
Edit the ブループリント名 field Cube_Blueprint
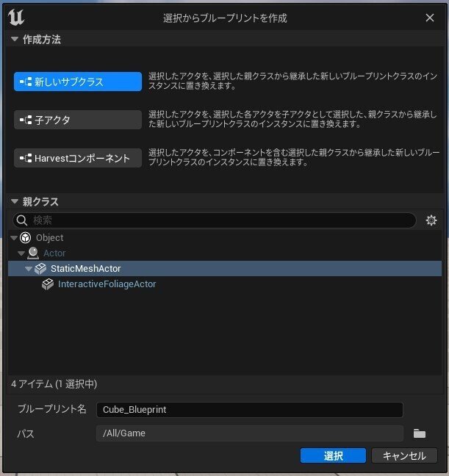point(250,410)
